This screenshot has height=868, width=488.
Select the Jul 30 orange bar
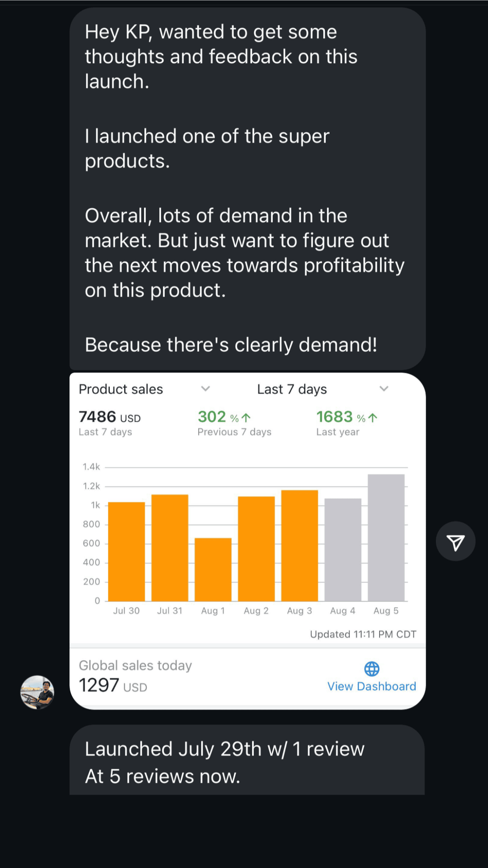pos(126,551)
